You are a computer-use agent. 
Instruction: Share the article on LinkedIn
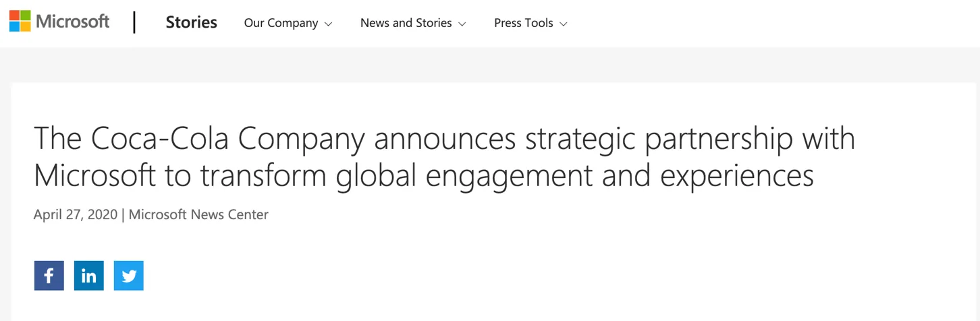pyautogui.click(x=89, y=276)
